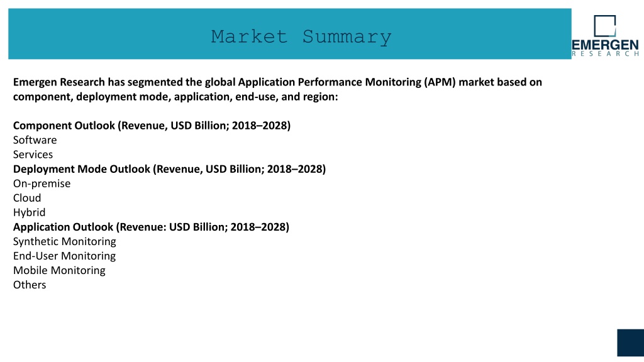Image resolution: width=644 pixels, height=362 pixels.
Task: Select the 'Hybrid' line
Action: [29, 212]
